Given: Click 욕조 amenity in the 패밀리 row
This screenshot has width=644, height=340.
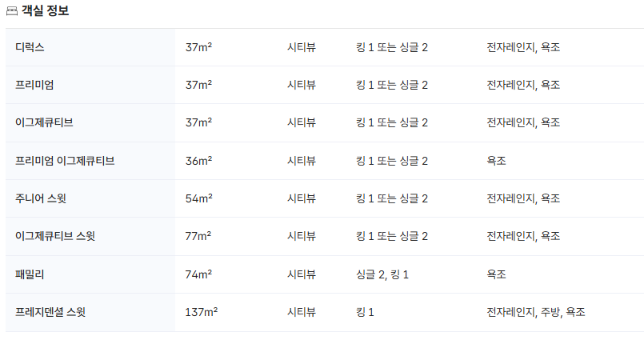Looking at the screenshot, I should 497,274.
